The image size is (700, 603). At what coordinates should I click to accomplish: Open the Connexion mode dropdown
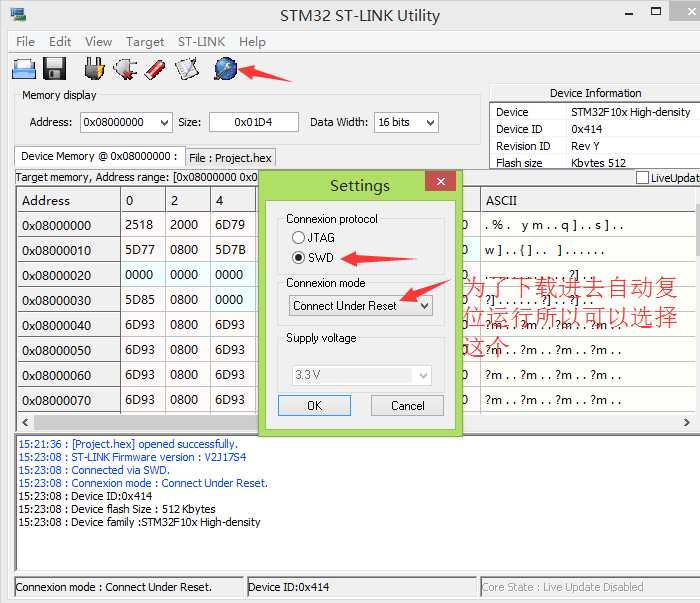click(360, 306)
